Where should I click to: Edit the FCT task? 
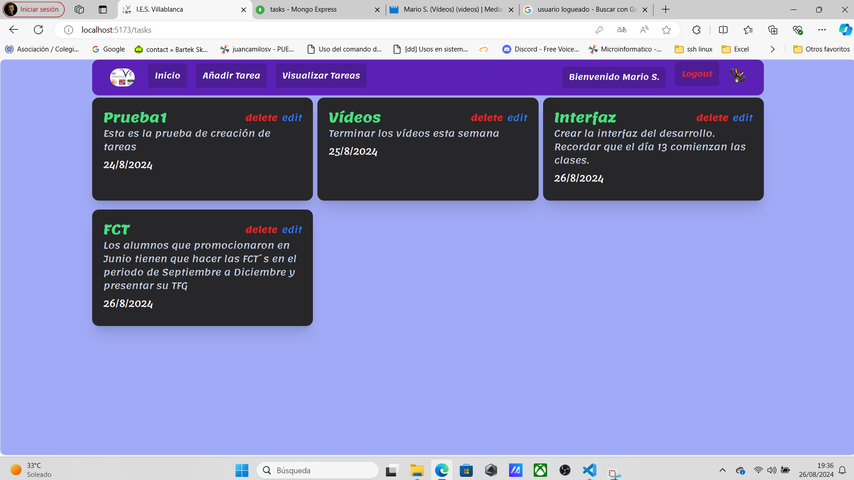[x=292, y=230]
